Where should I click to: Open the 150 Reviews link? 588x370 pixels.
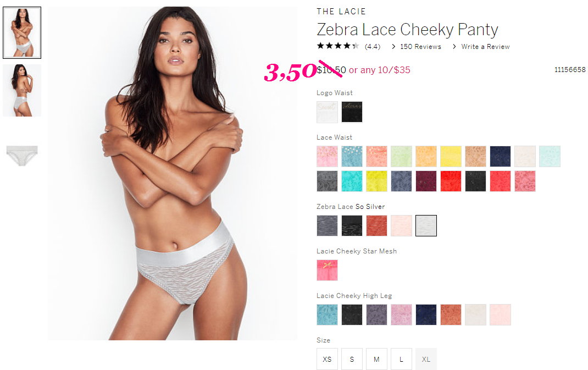click(x=420, y=47)
